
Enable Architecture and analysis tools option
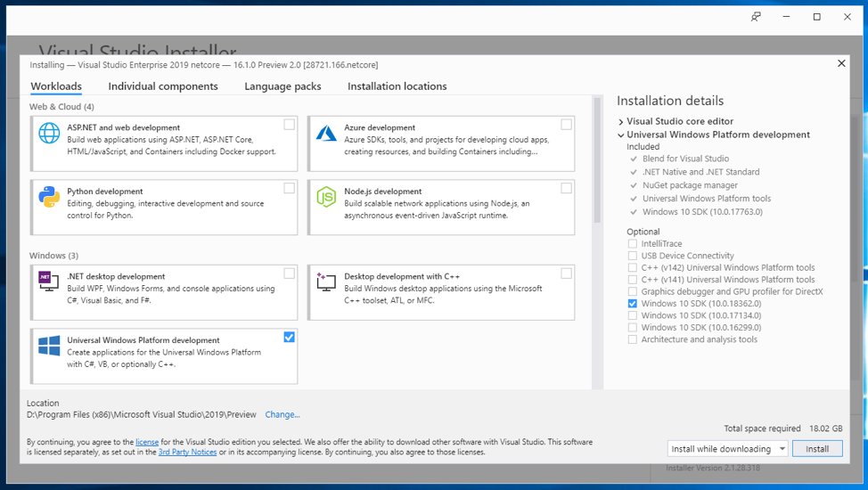click(632, 339)
